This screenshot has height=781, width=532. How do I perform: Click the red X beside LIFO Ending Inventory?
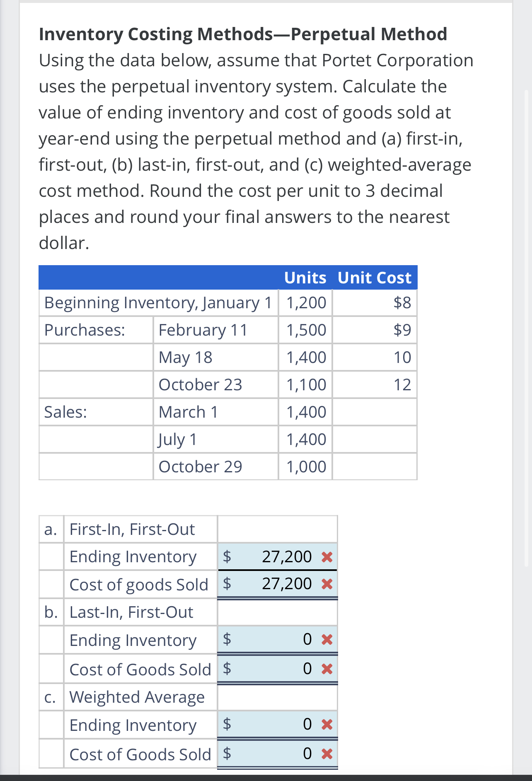coord(327,640)
